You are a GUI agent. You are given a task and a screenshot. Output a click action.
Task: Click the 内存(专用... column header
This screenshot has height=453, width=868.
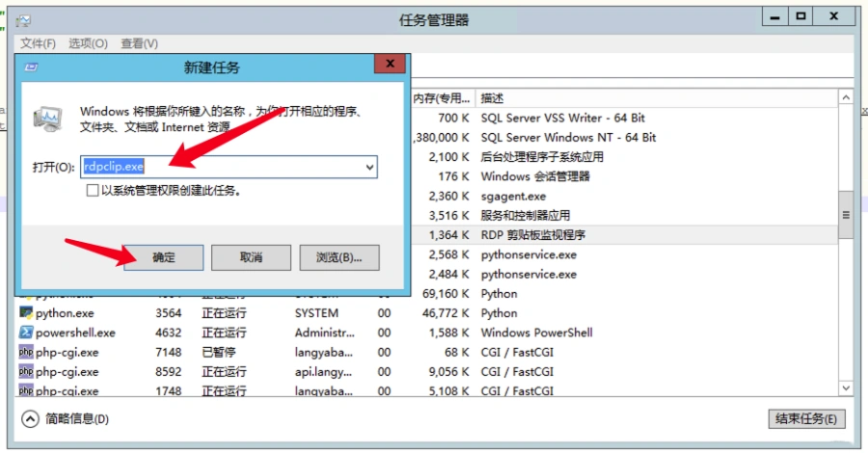click(443, 98)
